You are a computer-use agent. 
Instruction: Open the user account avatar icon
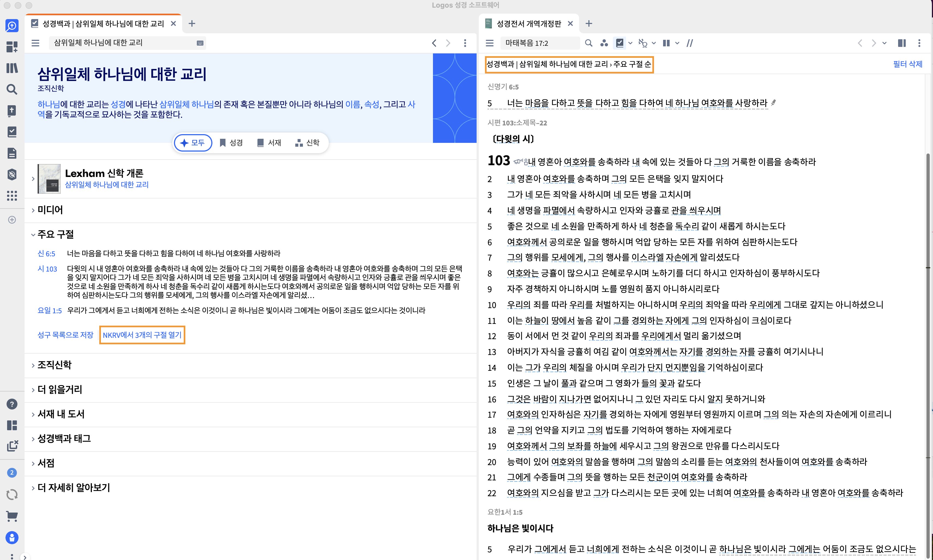[12, 538]
